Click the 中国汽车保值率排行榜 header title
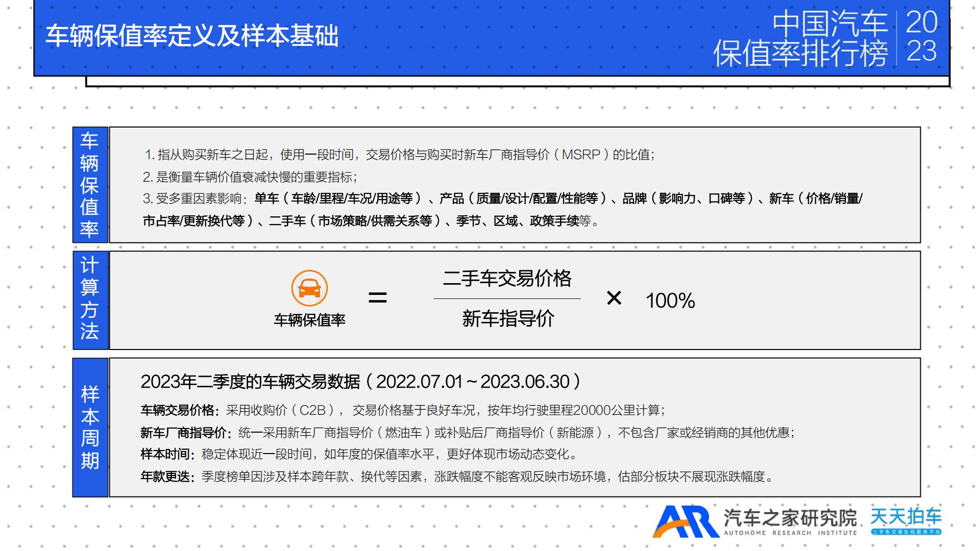This screenshot has width=980, height=551. coord(800,38)
